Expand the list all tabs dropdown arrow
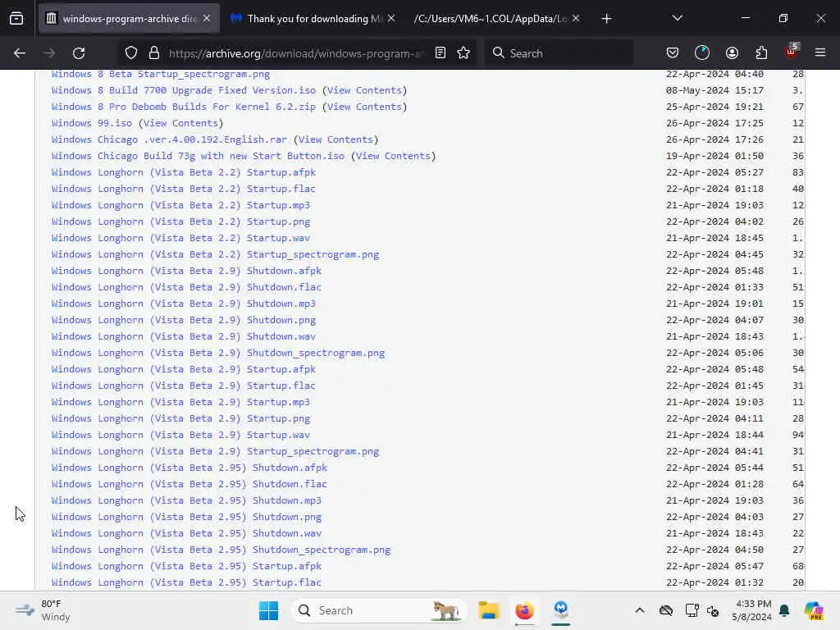The width and height of the screenshot is (840, 630). click(x=677, y=18)
